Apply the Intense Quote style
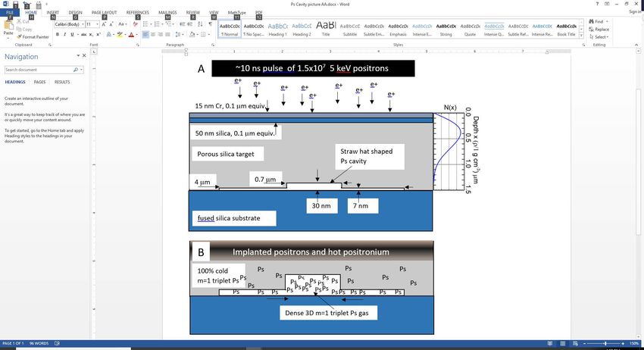The image size is (644, 350). click(x=494, y=29)
